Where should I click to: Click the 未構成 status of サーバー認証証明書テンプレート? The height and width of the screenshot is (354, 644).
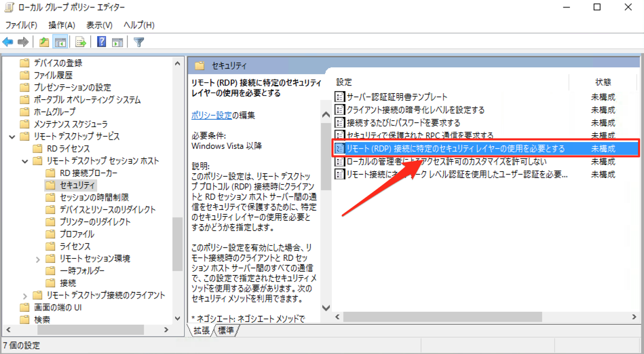[x=603, y=97]
